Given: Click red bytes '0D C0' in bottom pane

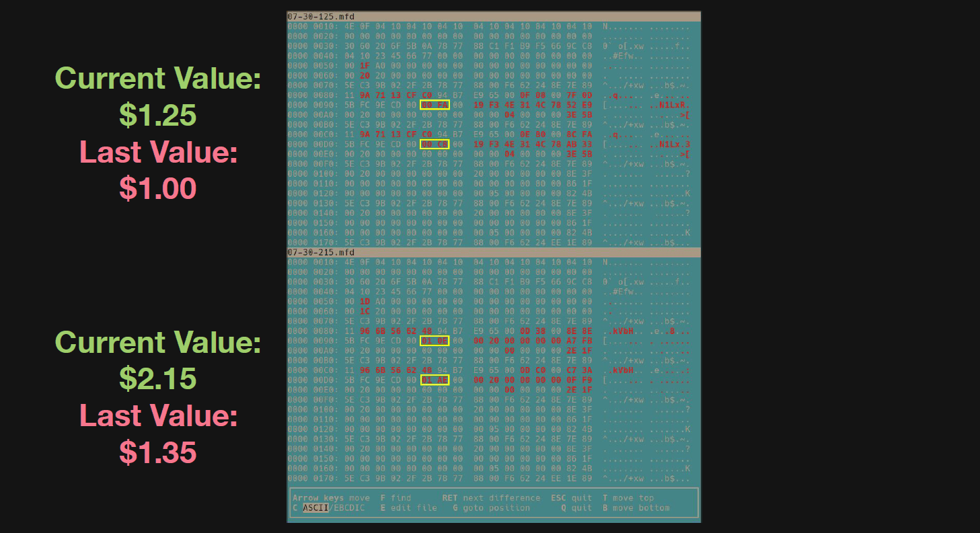Looking at the screenshot, I should [x=533, y=370].
